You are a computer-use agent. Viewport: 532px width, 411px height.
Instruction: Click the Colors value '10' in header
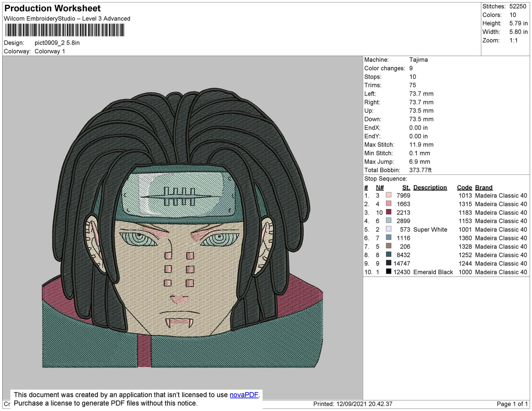(x=513, y=15)
